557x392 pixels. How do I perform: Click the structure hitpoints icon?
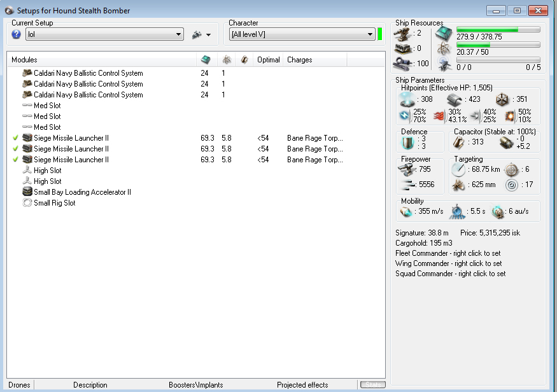502,100
